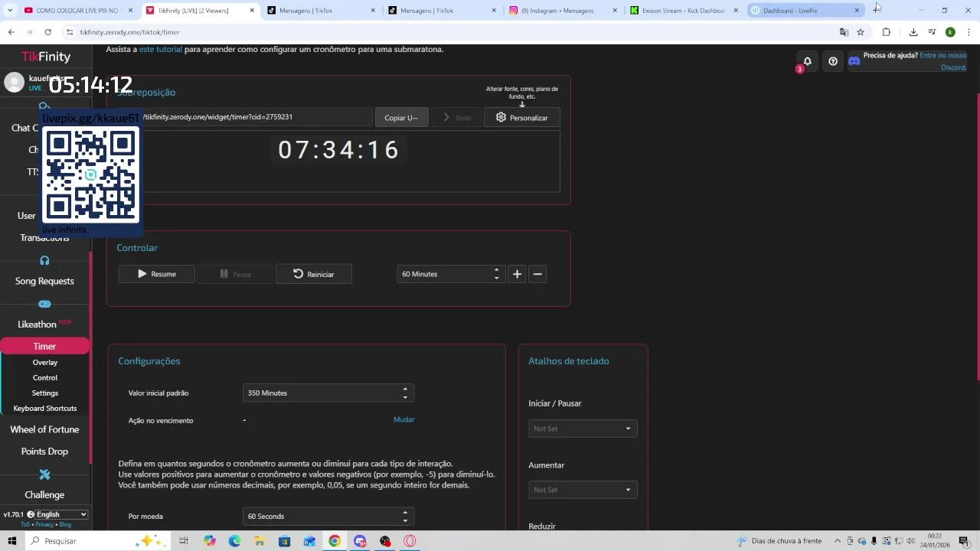Select the 350 Minutes default value field
980x551 pixels.
coord(328,393)
